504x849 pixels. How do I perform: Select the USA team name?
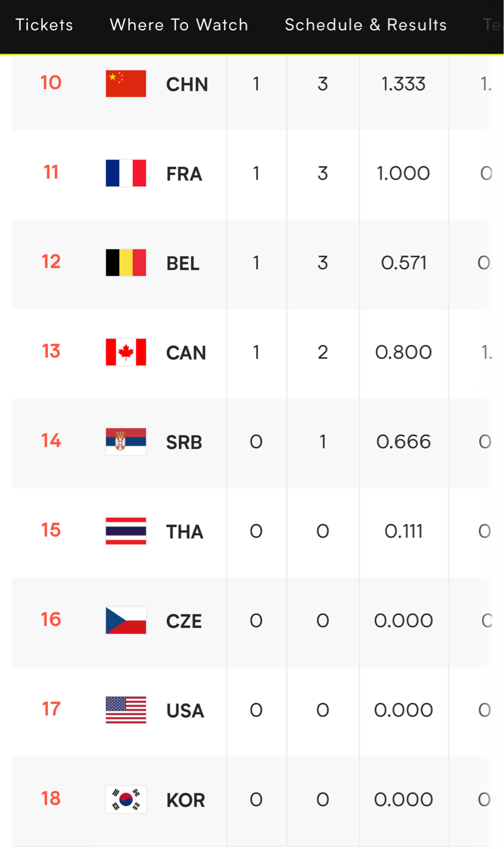pyautogui.click(x=185, y=710)
